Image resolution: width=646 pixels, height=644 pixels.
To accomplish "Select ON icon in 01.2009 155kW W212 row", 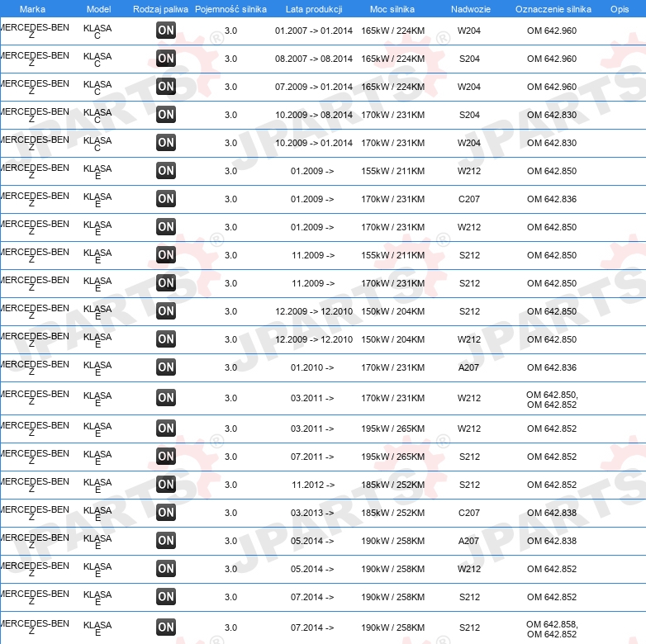I will point(166,170).
